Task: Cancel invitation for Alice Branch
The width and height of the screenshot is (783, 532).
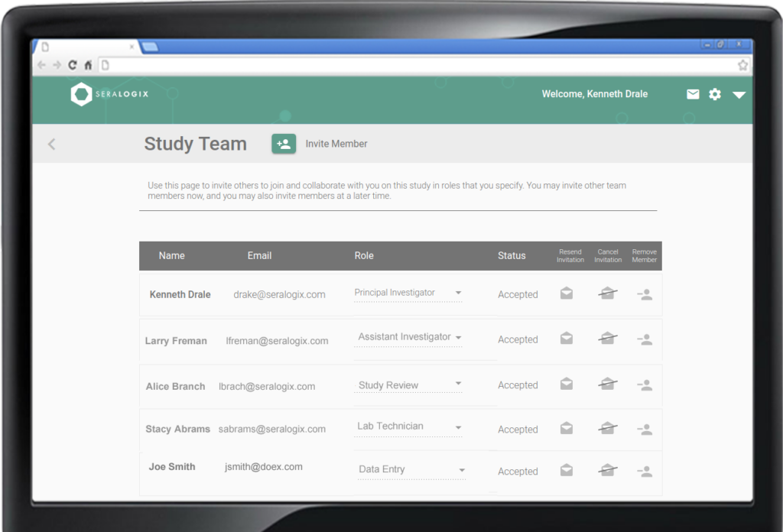Action: (x=608, y=384)
